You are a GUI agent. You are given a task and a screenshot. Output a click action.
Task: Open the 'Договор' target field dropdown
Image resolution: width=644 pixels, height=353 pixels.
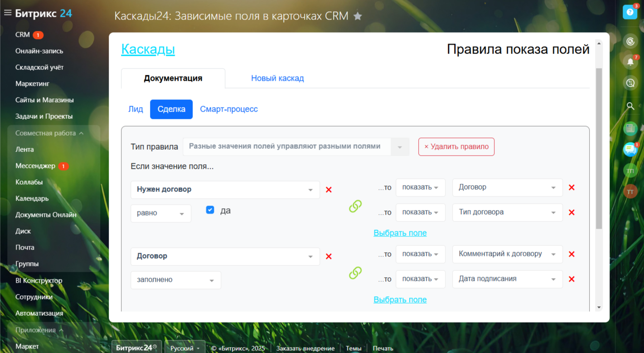point(508,187)
